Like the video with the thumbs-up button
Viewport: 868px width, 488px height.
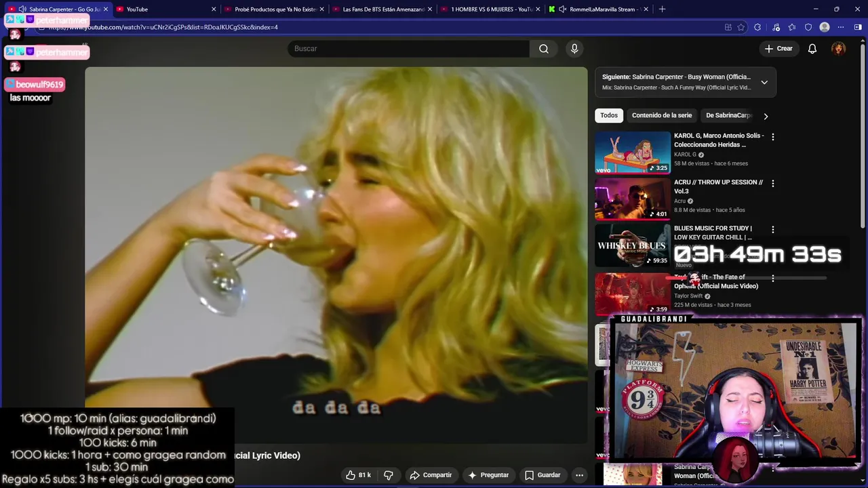click(x=359, y=475)
